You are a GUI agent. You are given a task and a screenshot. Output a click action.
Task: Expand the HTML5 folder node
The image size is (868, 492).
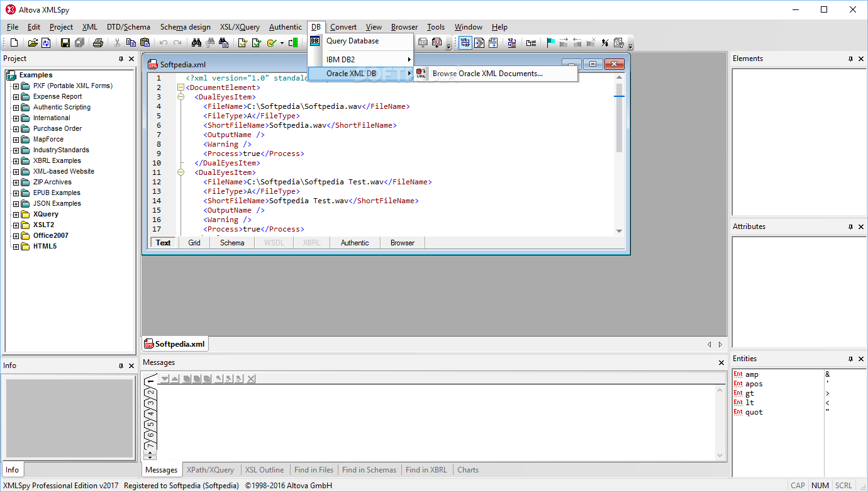(x=16, y=246)
